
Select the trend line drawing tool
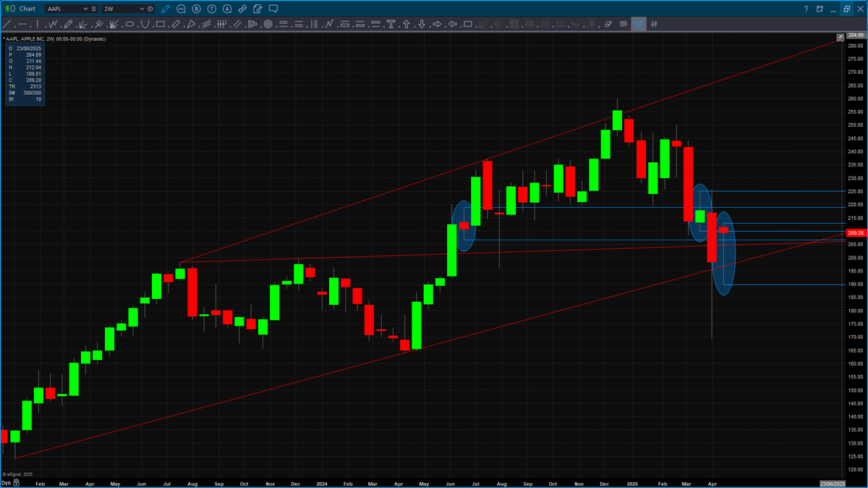point(7,24)
